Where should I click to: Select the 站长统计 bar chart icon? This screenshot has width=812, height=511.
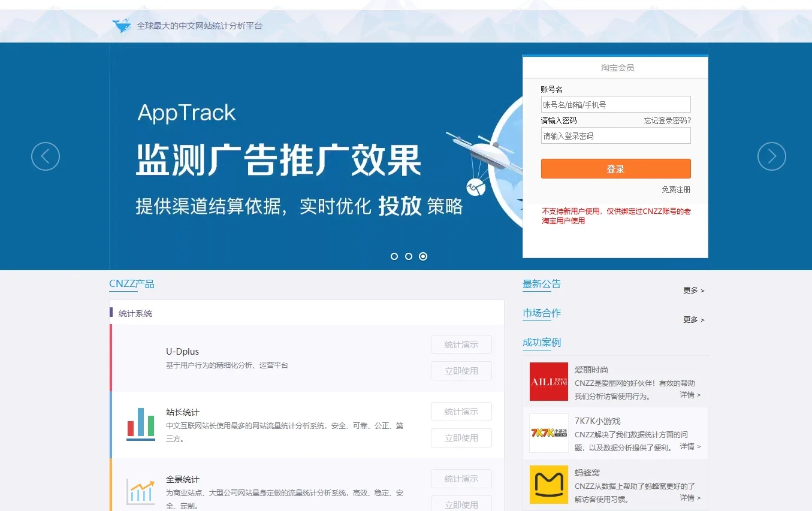coord(140,424)
